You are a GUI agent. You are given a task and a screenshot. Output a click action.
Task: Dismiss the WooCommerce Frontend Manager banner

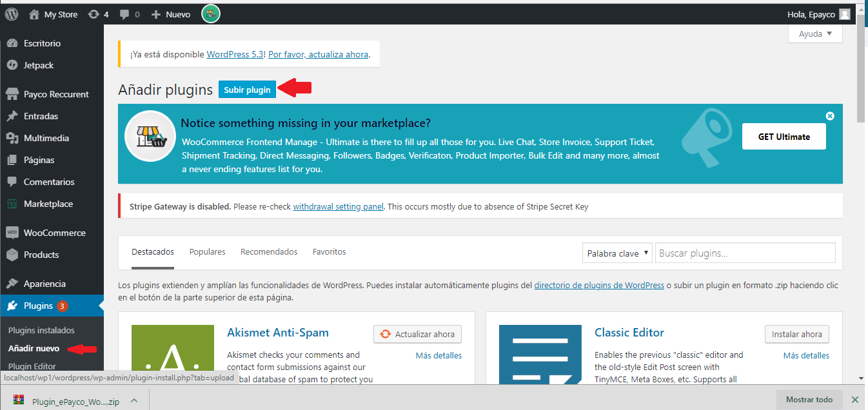830,116
